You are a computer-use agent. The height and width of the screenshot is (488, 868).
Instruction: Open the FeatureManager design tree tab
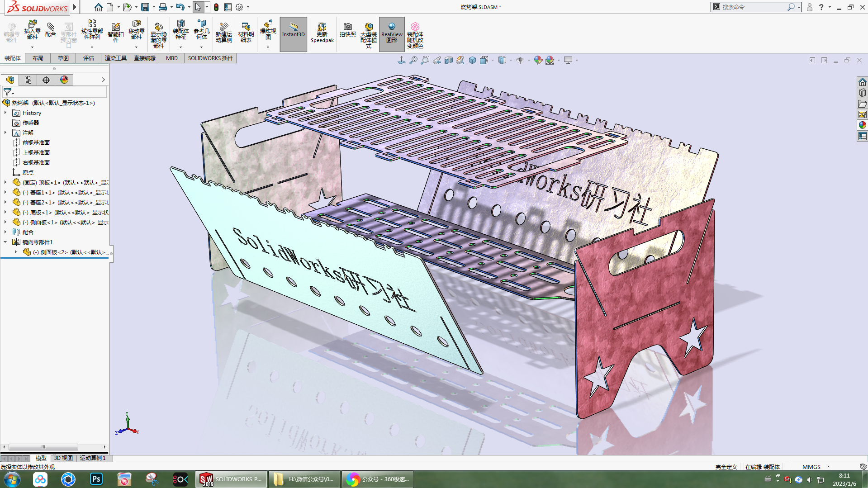[10, 80]
